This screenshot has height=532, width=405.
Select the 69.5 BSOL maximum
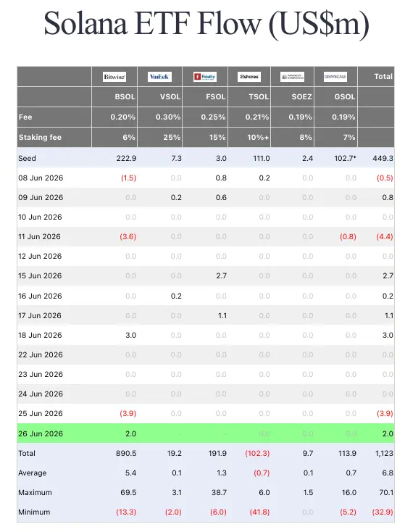tap(128, 493)
